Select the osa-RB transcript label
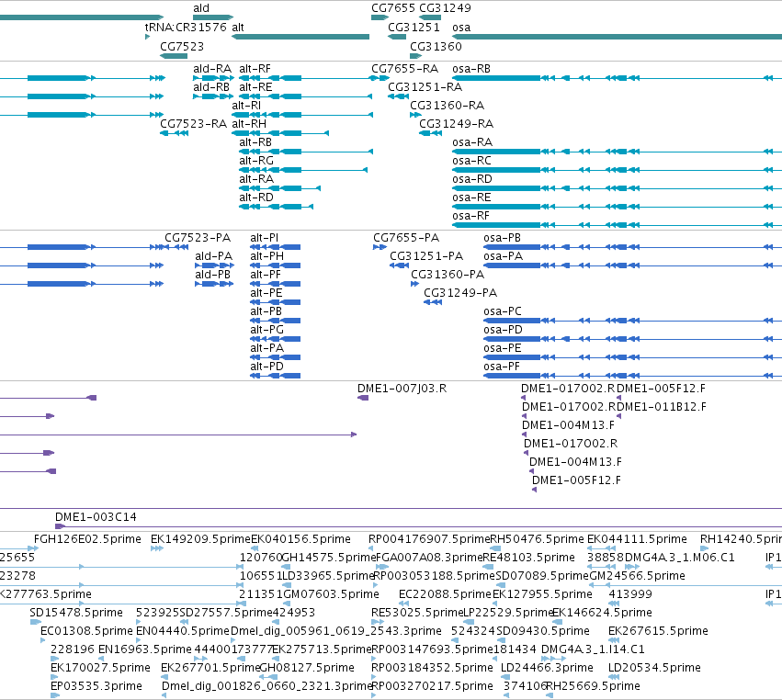Image resolution: width=782 pixels, height=700 pixels. (471, 69)
